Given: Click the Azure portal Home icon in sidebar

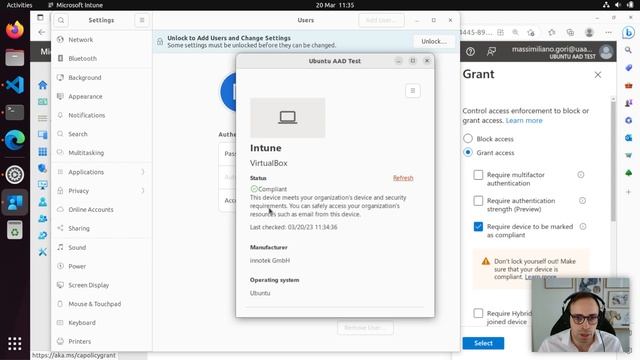Looking at the screenshot, I should pyautogui.click(x=42, y=85).
